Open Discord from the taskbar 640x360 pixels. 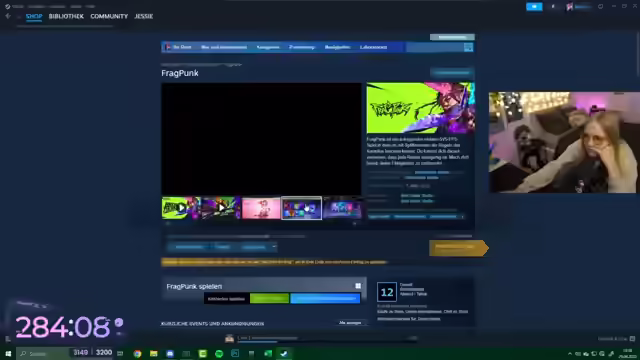(x=170, y=353)
